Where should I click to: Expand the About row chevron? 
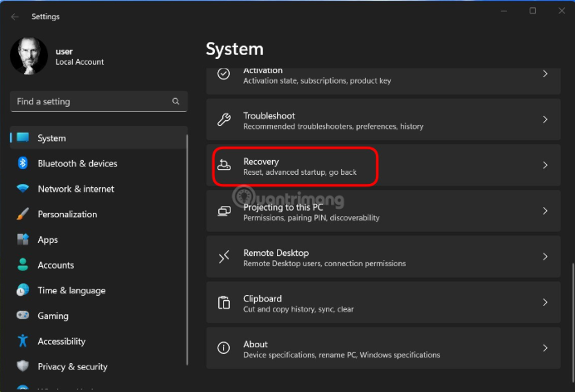point(545,348)
